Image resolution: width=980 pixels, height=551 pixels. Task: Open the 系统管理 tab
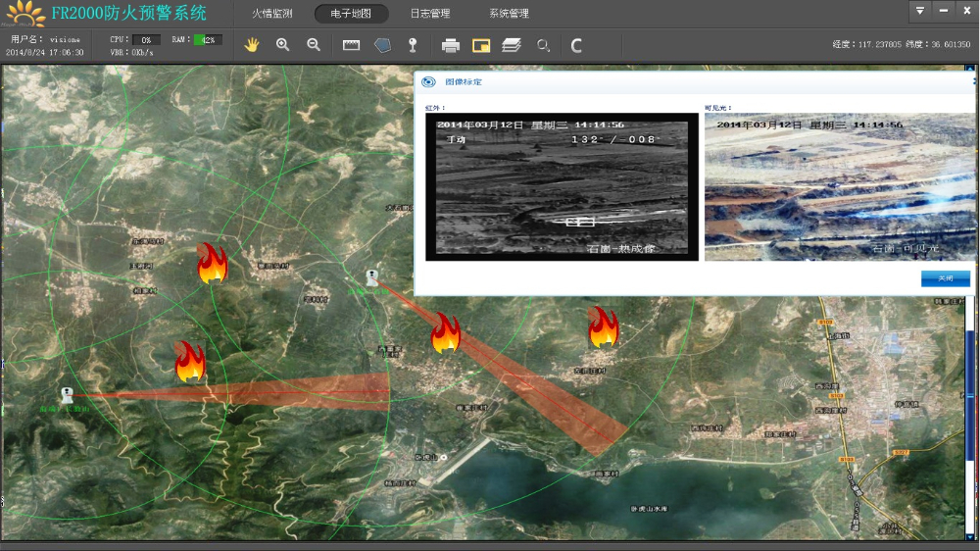(x=509, y=13)
